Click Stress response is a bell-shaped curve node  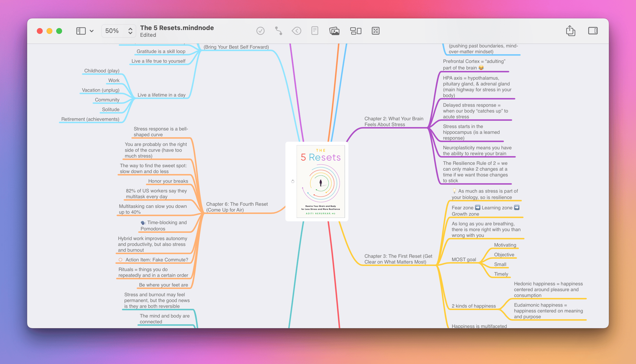tap(161, 132)
